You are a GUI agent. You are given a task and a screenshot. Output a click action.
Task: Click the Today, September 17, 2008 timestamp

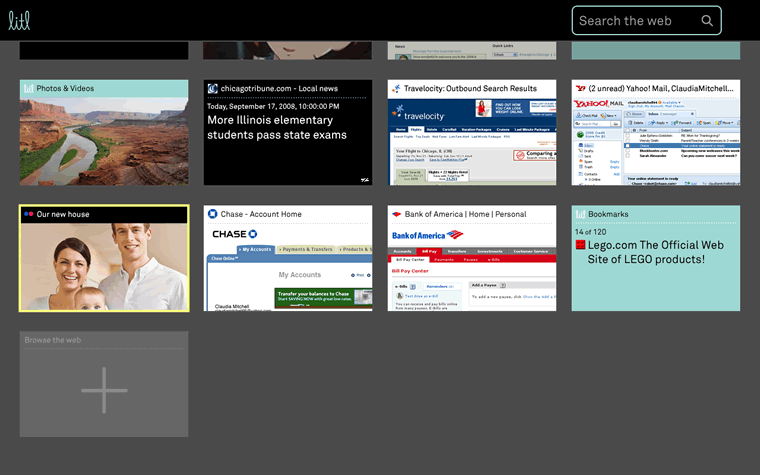pyautogui.click(x=273, y=106)
